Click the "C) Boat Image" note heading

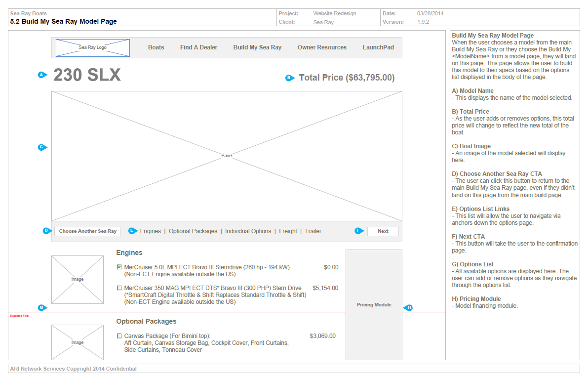pos(471,146)
